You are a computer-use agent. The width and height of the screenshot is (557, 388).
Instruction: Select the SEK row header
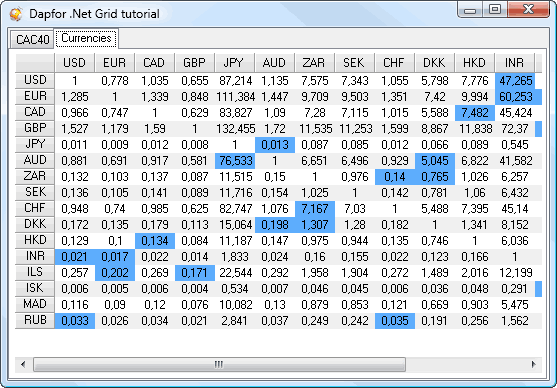35,193
